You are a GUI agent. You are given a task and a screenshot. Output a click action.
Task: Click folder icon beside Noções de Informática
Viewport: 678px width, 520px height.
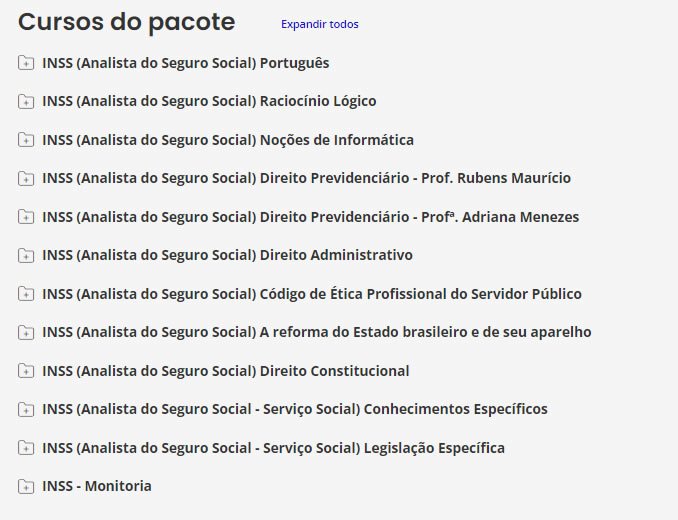pos(26,140)
